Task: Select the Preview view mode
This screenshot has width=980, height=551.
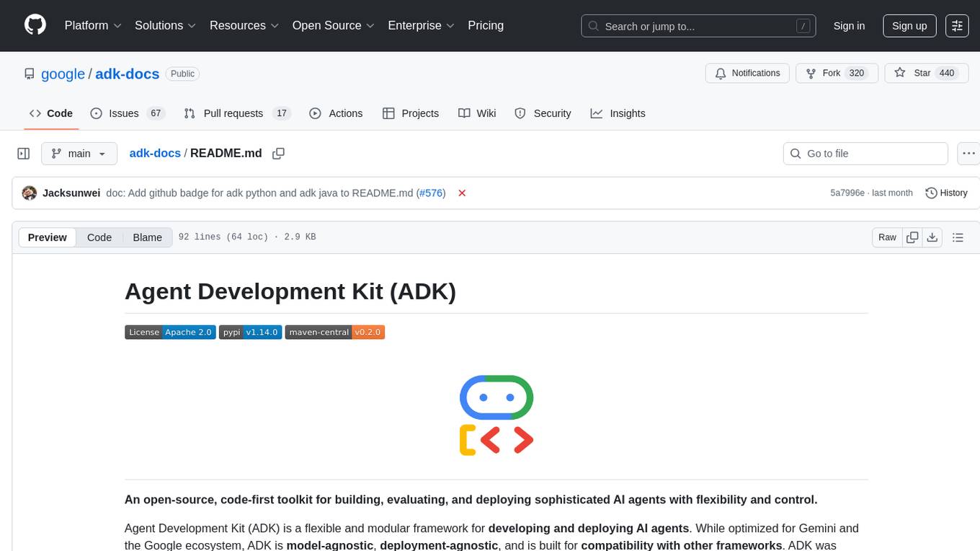Action: pos(48,237)
